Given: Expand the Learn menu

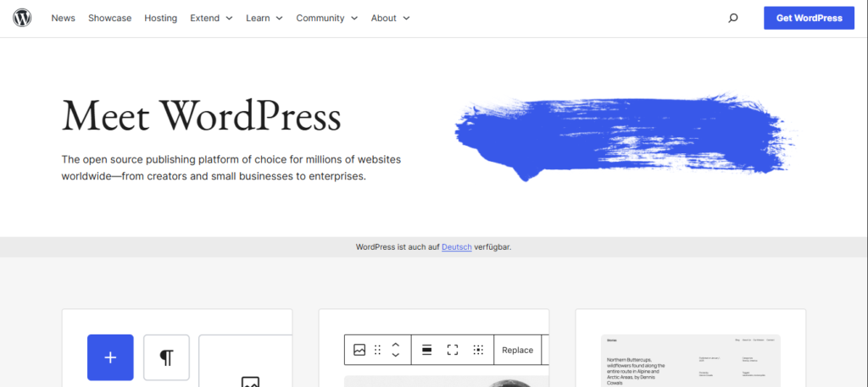Looking at the screenshot, I should click(264, 19).
